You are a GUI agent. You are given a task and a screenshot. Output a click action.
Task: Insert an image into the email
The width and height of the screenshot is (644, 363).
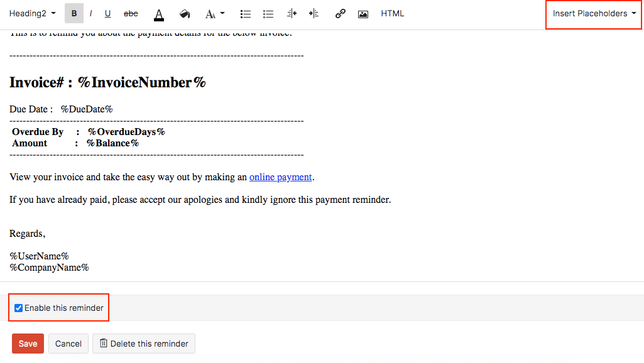[x=363, y=14]
